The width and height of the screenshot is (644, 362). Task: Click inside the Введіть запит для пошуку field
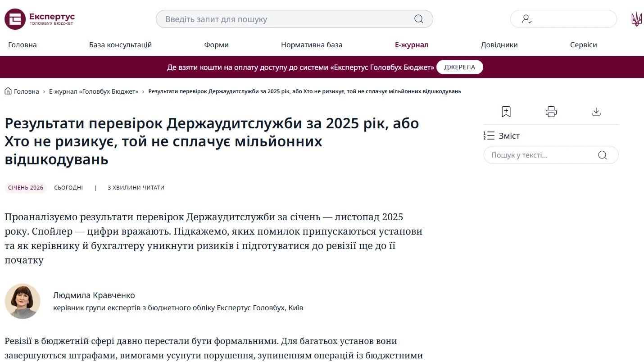[270, 19]
